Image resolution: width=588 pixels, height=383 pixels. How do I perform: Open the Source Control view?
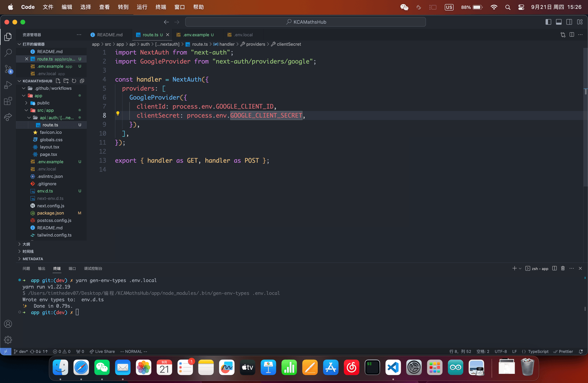8,69
